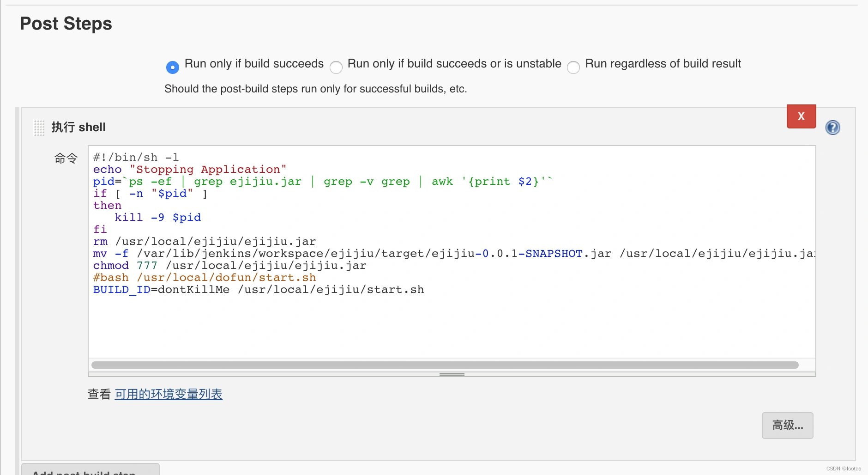
Task: Select Run only if build succeeds
Action: (x=173, y=67)
